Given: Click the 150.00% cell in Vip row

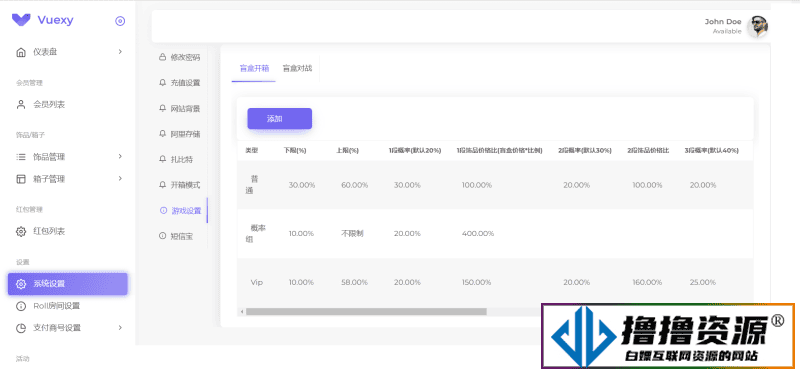Looking at the screenshot, I should click(x=478, y=282).
